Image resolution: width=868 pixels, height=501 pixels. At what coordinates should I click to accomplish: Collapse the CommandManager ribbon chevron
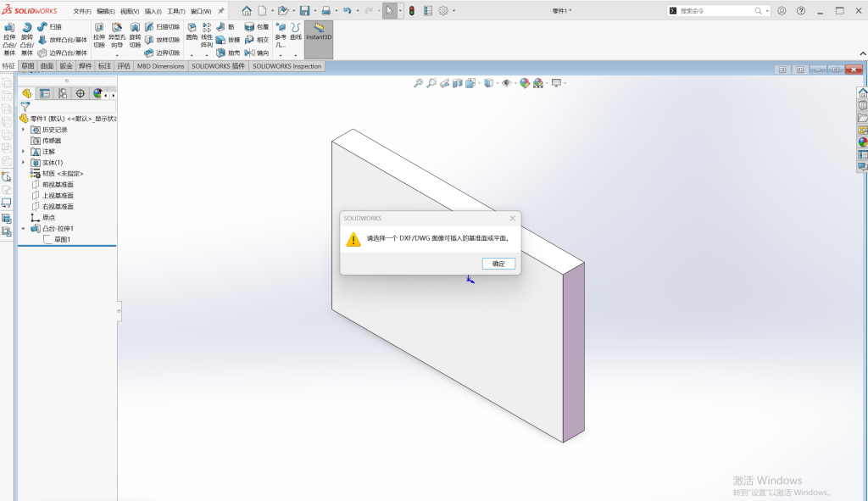[x=862, y=53]
